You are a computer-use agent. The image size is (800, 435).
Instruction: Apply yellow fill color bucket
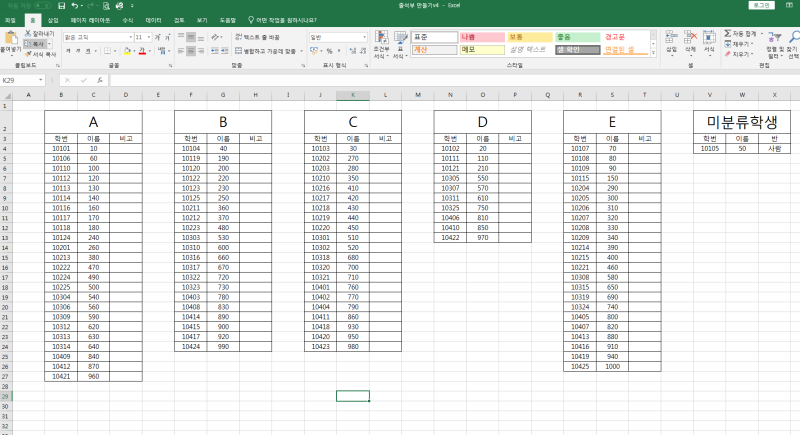pyautogui.click(x=127, y=51)
